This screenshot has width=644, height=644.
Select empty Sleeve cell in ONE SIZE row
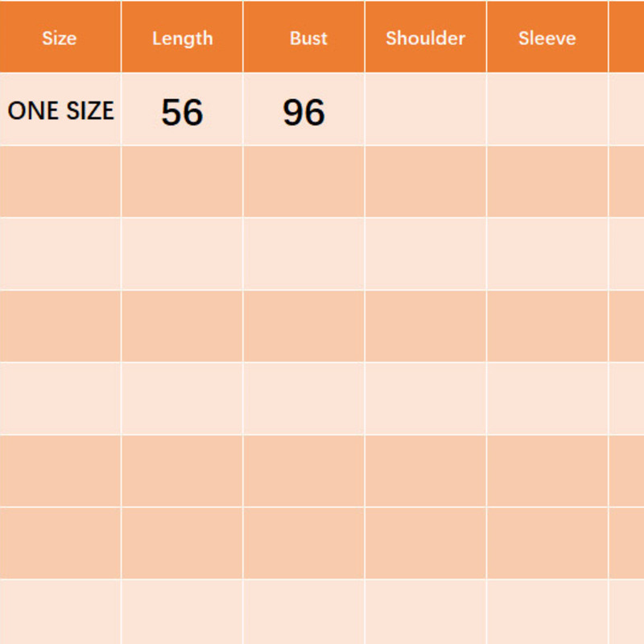(x=547, y=110)
